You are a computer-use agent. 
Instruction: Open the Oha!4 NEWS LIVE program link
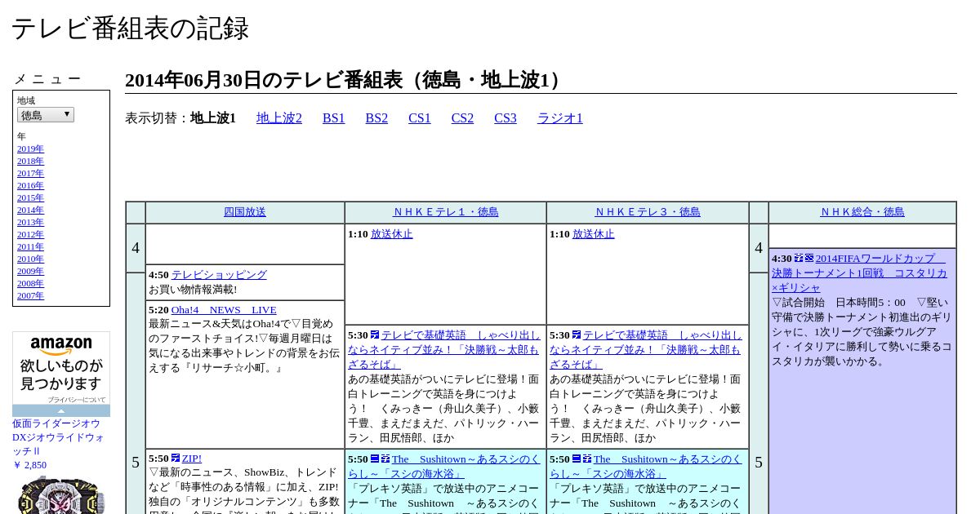pyautogui.click(x=224, y=310)
